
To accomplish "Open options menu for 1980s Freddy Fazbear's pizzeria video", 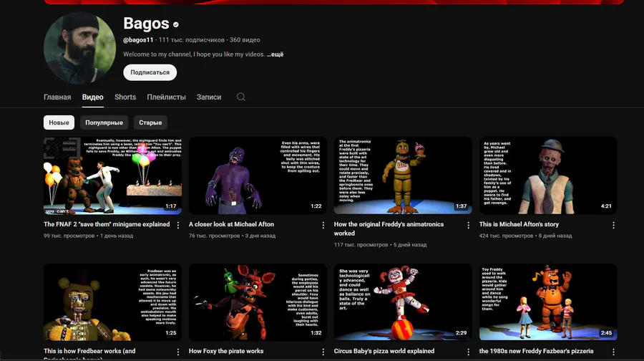I will 613,352.
